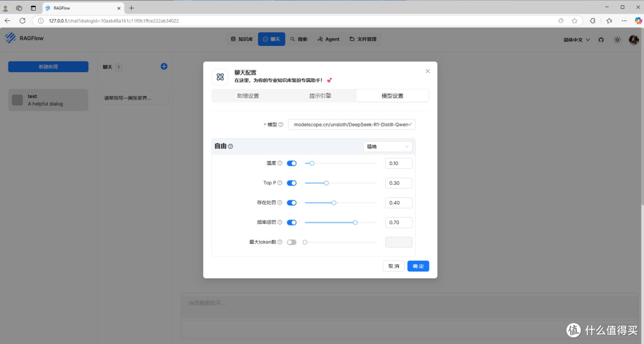The image size is (644, 344).
Task: Open the 精确 preset dropdown
Action: pyautogui.click(x=388, y=147)
